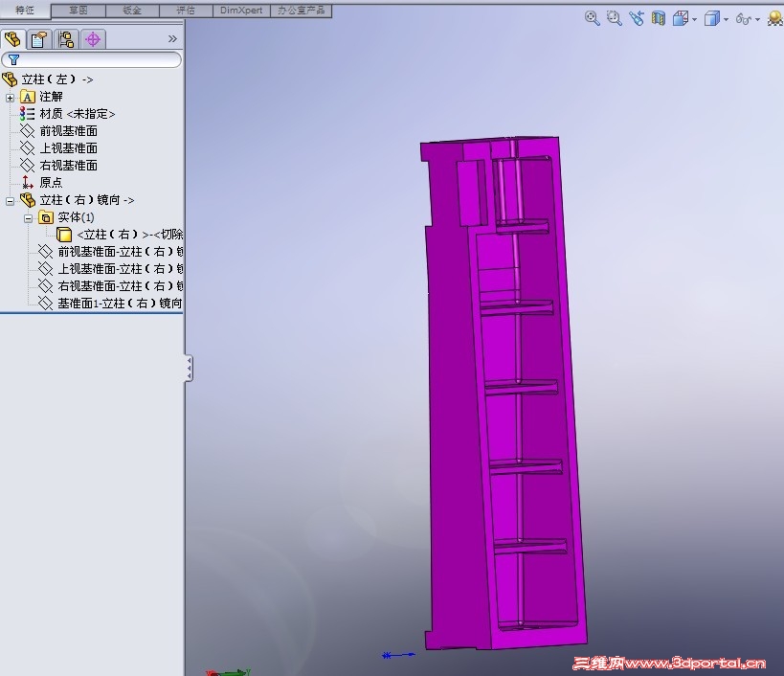Screen dimensions: 784x676
Task: Select the DimXpert tab
Action: click(241, 11)
